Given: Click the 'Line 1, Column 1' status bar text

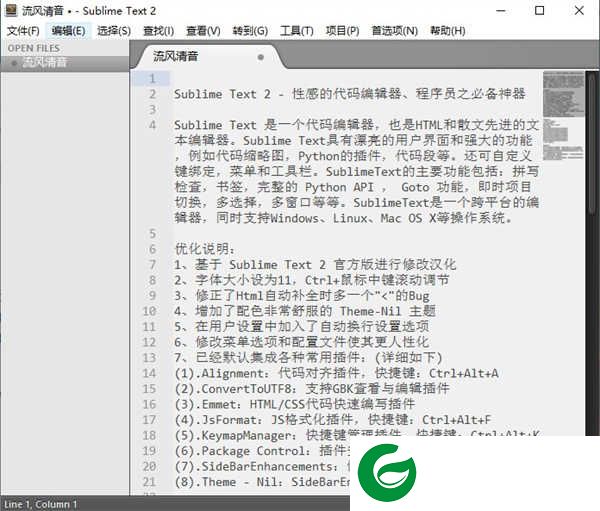Looking at the screenshot, I should (x=40, y=504).
